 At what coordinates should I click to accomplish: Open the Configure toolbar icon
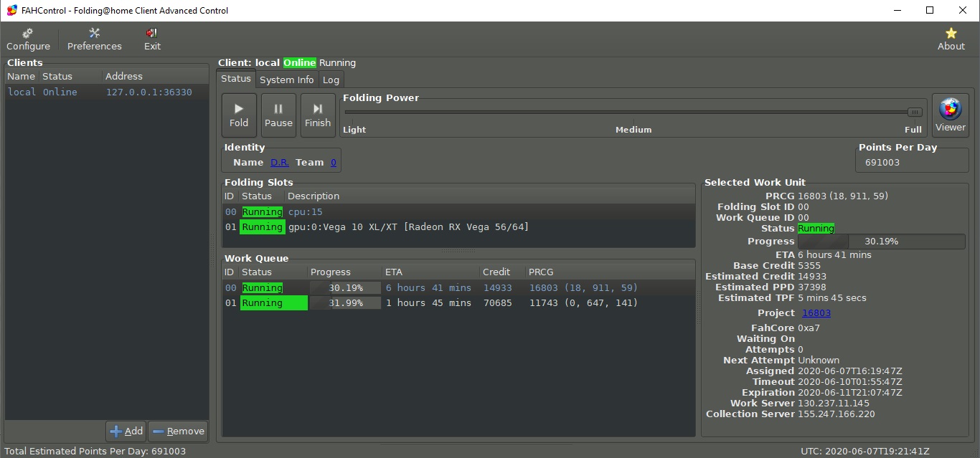[29, 39]
